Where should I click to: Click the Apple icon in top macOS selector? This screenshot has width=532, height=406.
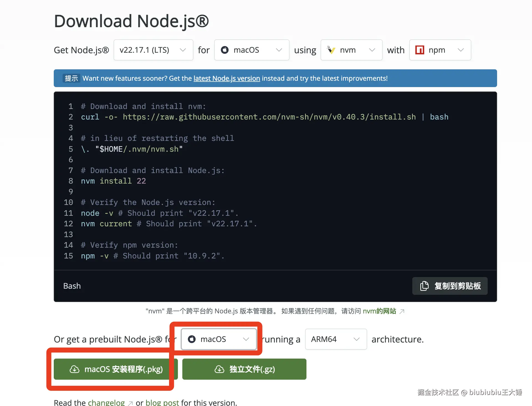click(225, 50)
